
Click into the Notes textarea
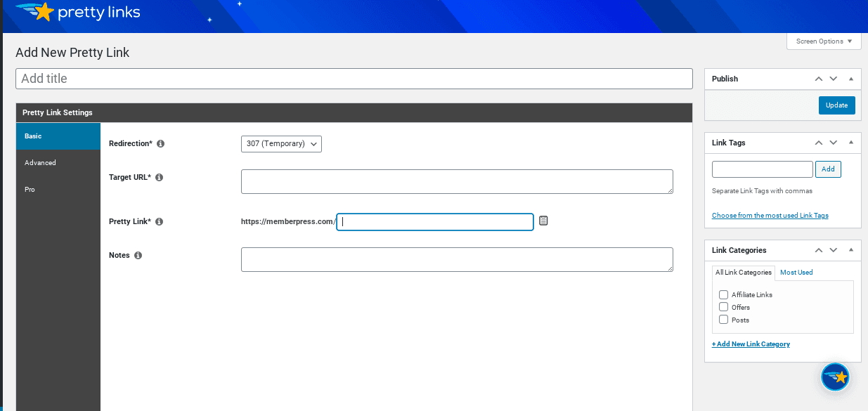pos(457,259)
